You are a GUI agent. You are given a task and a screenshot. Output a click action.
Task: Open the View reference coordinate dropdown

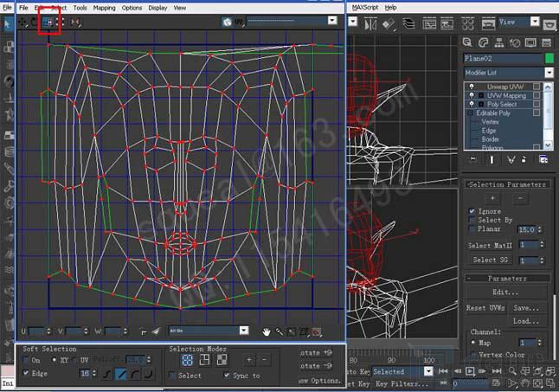coord(535,22)
